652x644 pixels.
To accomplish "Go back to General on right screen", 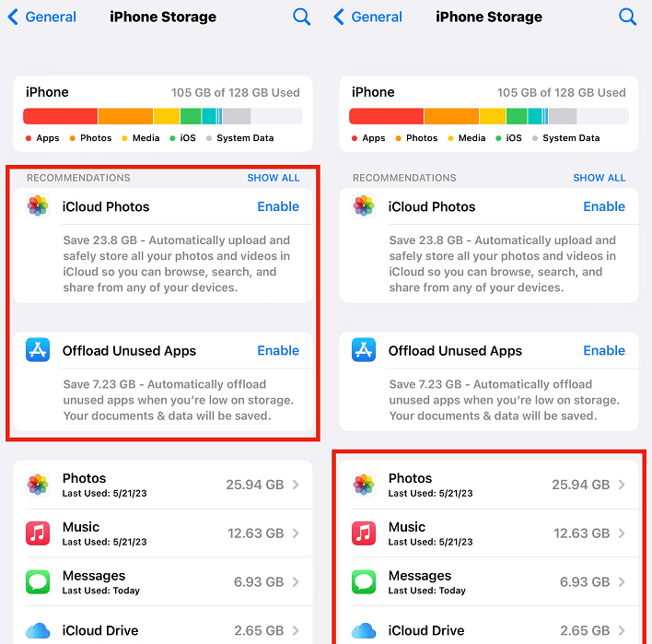I will point(368,18).
